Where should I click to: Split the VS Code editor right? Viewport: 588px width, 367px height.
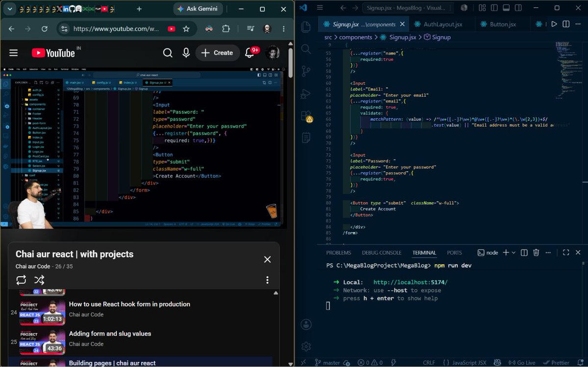click(566, 24)
